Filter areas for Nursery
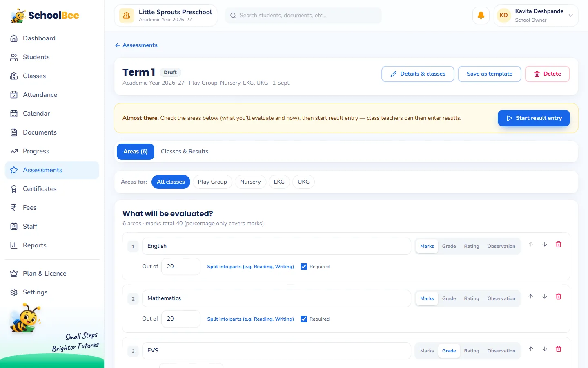The image size is (588, 368). (x=250, y=182)
